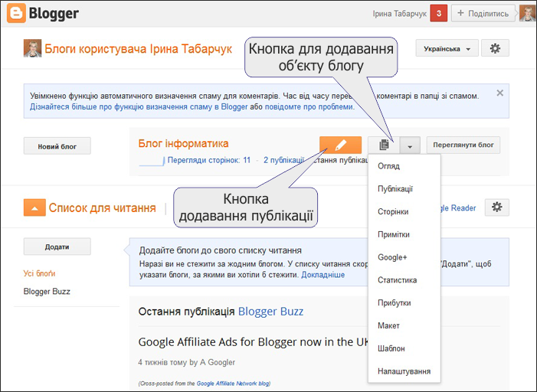Click Ірина Табарчук name in top bar

click(400, 14)
